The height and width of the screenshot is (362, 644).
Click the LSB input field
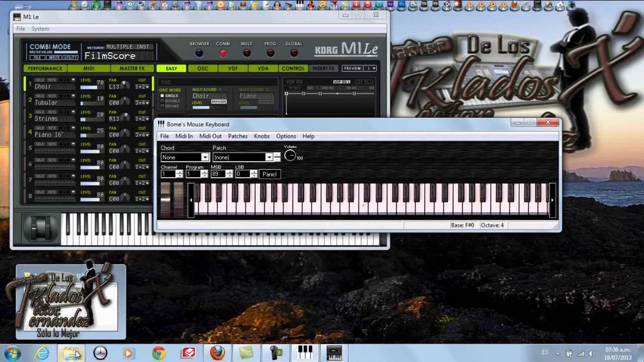(243, 174)
